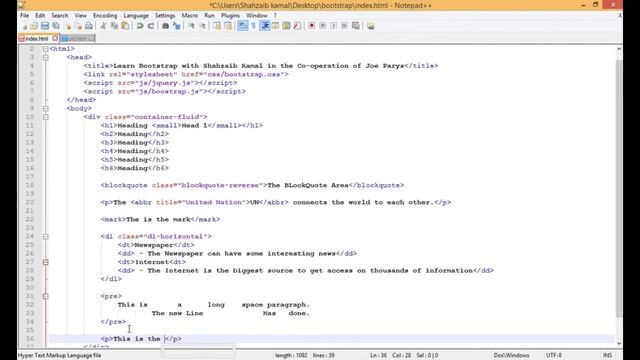Collapse the <pre> fold marker
This screenshot has height=360, width=640.
[46, 296]
